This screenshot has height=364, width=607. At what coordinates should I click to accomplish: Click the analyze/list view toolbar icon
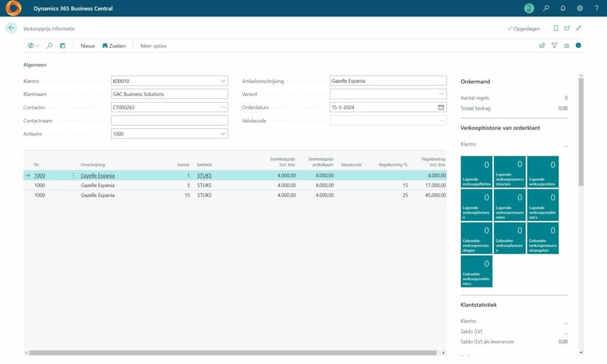[62, 46]
